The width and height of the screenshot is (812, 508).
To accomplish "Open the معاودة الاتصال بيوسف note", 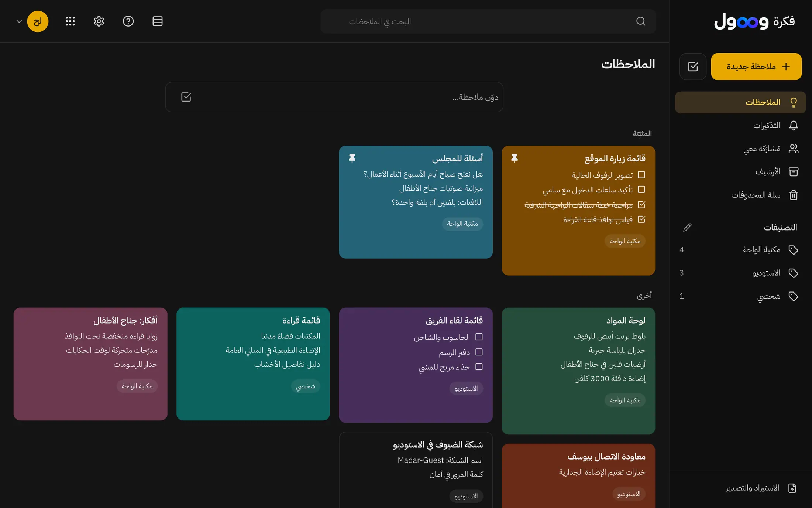I will (578, 476).
